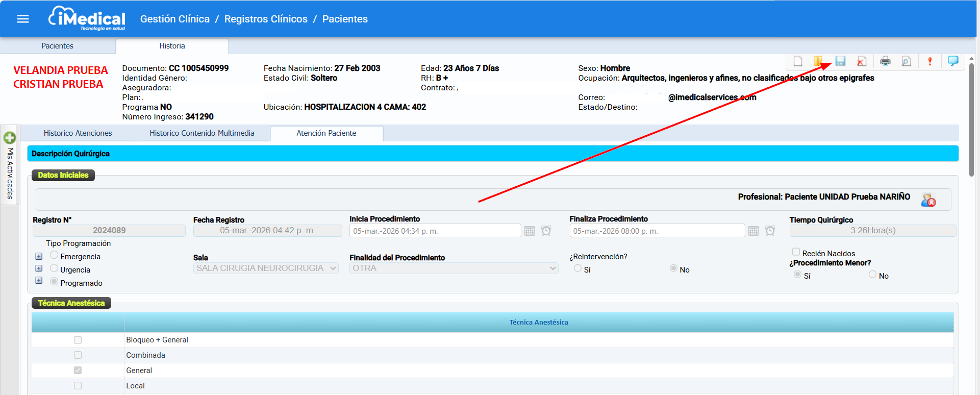Open the hamburger main menu
Image resolution: width=980 pixels, height=395 pixels.
point(23,19)
